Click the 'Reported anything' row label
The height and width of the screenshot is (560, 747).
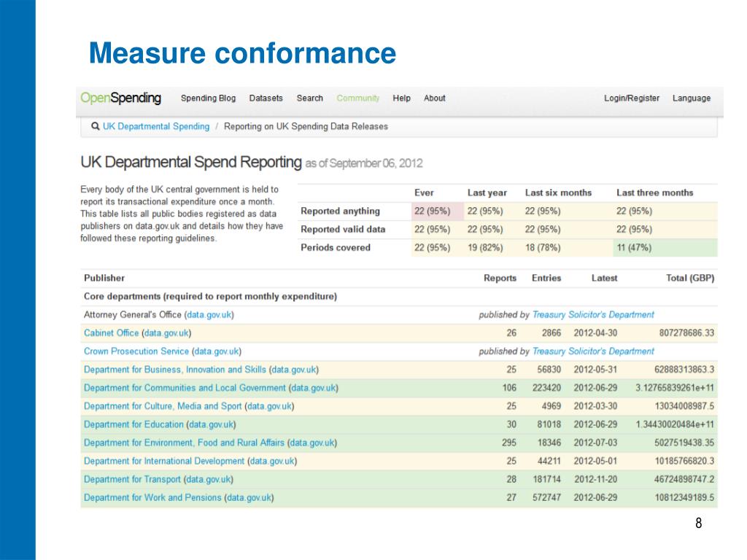tap(340, 211)
